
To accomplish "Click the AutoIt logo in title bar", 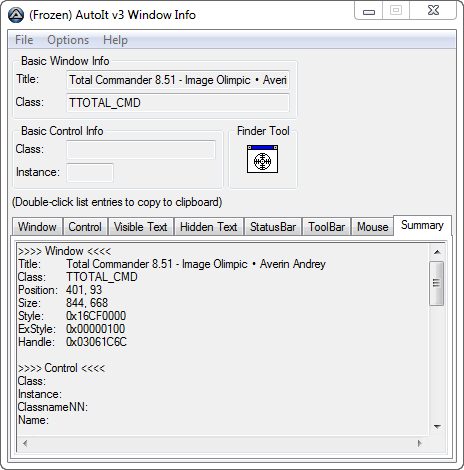I will (x=16, y=15).
